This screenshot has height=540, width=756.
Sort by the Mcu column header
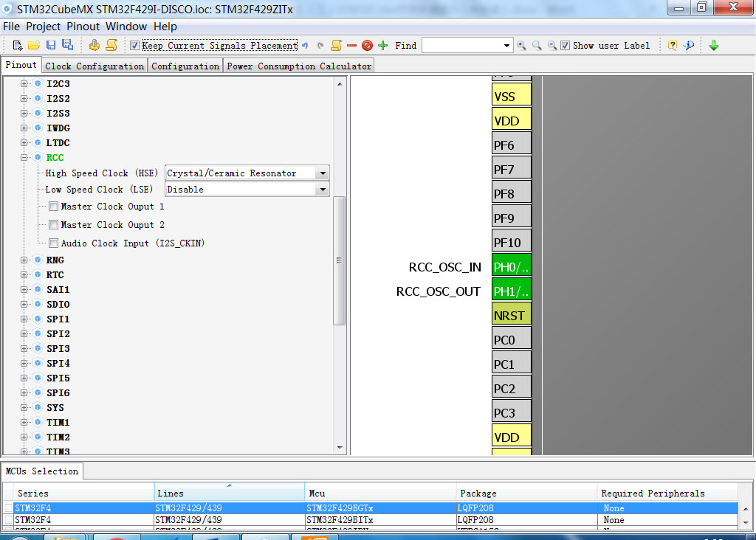[x=380, y=494]
